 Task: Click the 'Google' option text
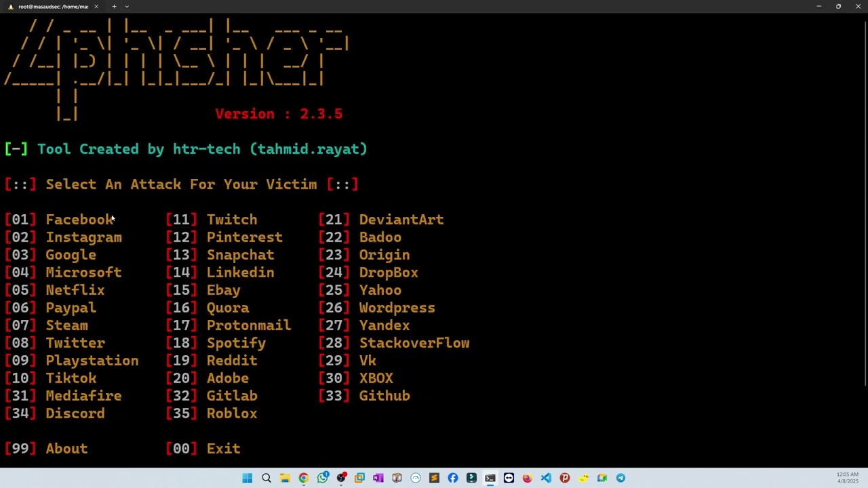tap(71, 255)
